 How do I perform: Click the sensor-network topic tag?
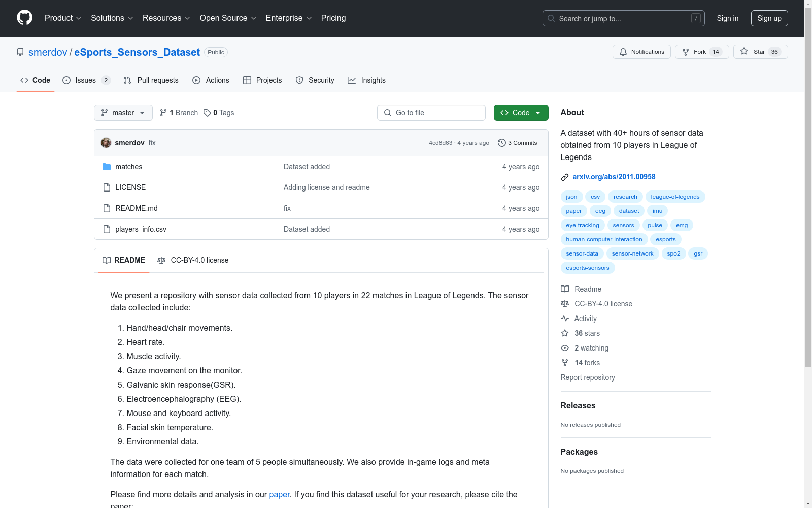pos(632,253)
